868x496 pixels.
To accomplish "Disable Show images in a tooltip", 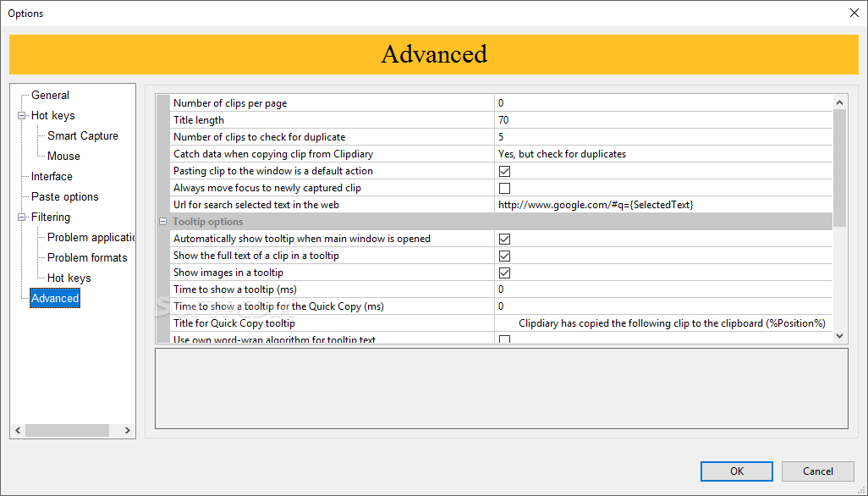I will [504, 273].
